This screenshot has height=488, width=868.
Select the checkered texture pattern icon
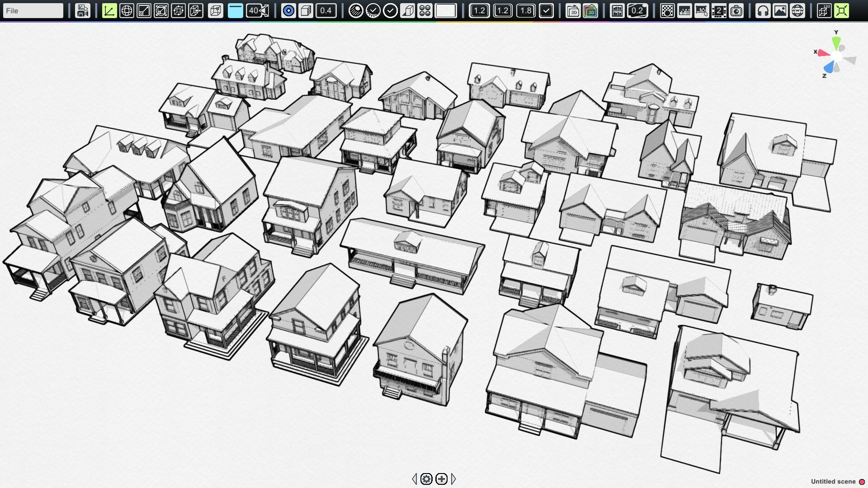(x=666, y=10)
